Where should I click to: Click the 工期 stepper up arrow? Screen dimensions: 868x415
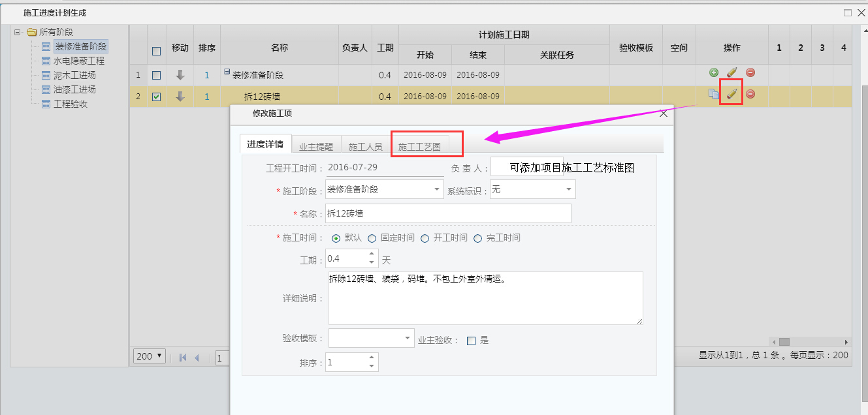[x=372, y=254]
